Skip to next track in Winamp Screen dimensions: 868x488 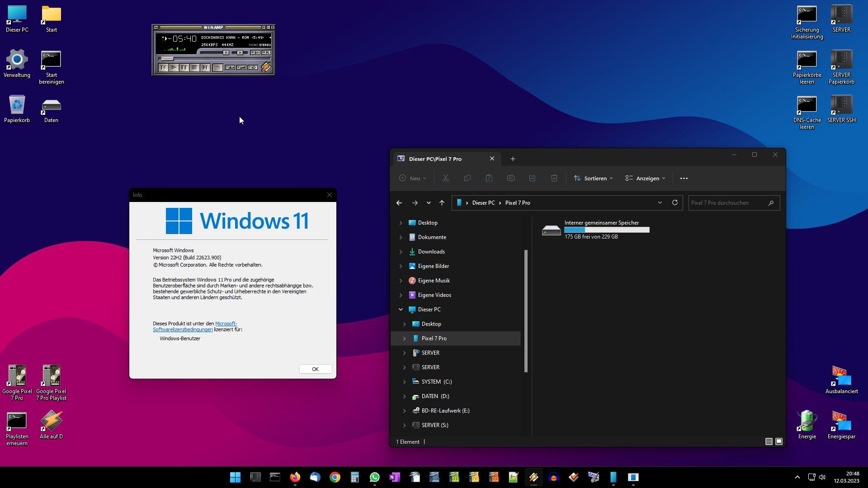point(205,68)
